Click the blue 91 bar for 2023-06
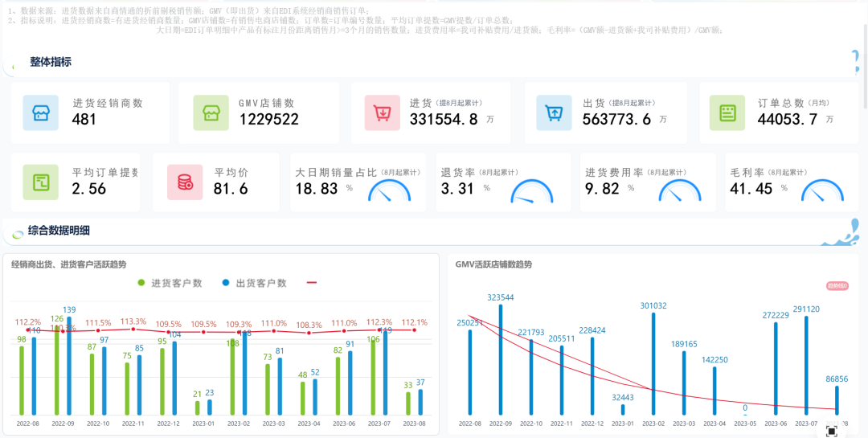Viewport: 868px width, 438px height. point(350,383)
